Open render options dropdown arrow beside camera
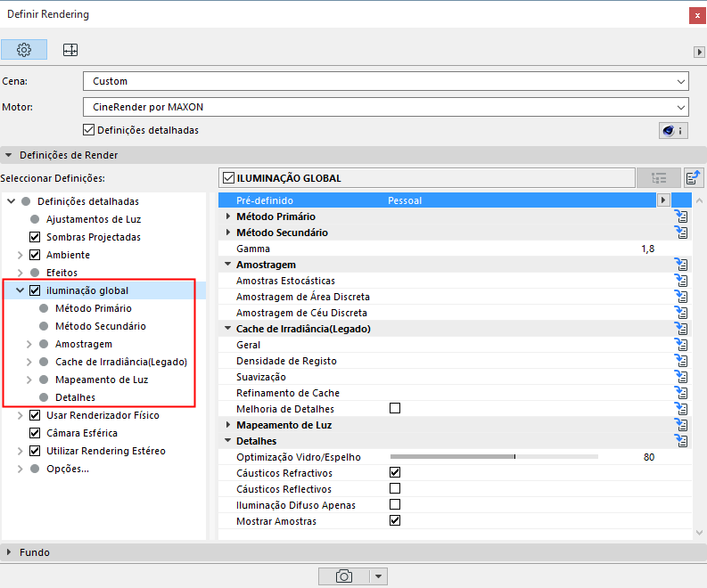 (378, 576)
